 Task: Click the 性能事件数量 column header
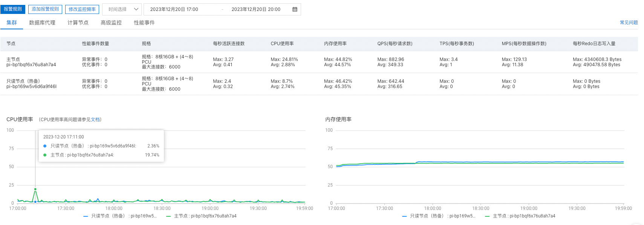tap(96, 44)
